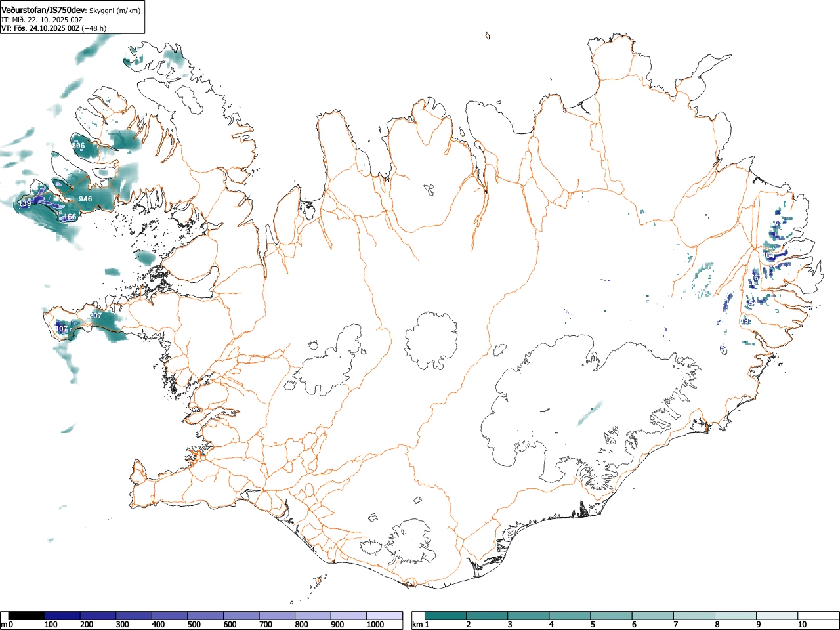
Task: Pick the 400–500 m legend swatch
Action: (x=170, y=616)
